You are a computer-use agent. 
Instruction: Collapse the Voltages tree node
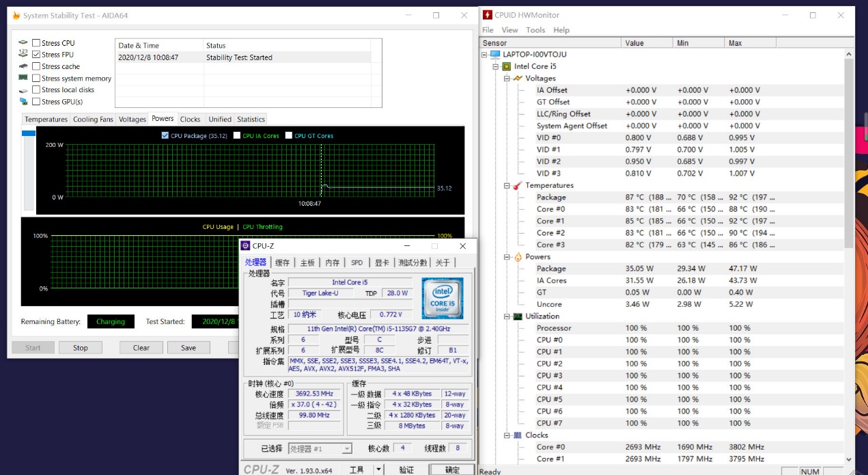coord(507,79)
